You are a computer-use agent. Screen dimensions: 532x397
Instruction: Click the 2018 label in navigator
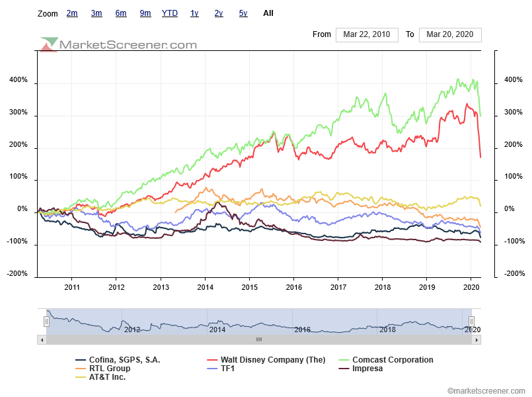click(387, 330)
